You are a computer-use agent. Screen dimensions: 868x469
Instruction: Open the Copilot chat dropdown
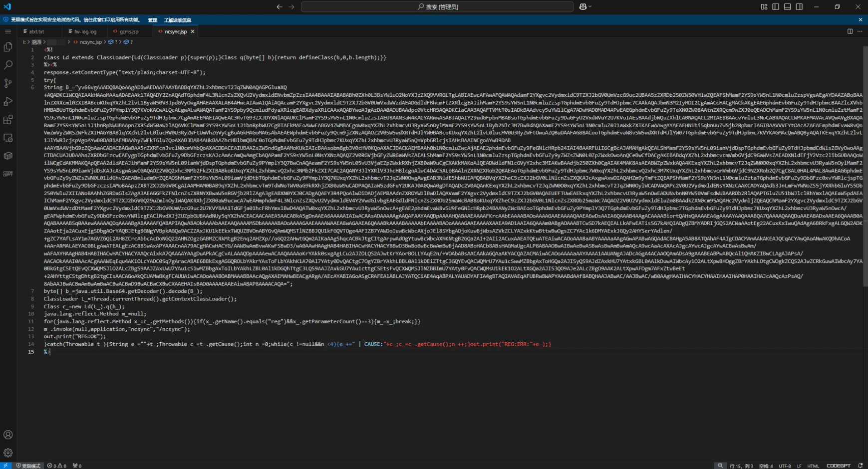coord(585,6)
